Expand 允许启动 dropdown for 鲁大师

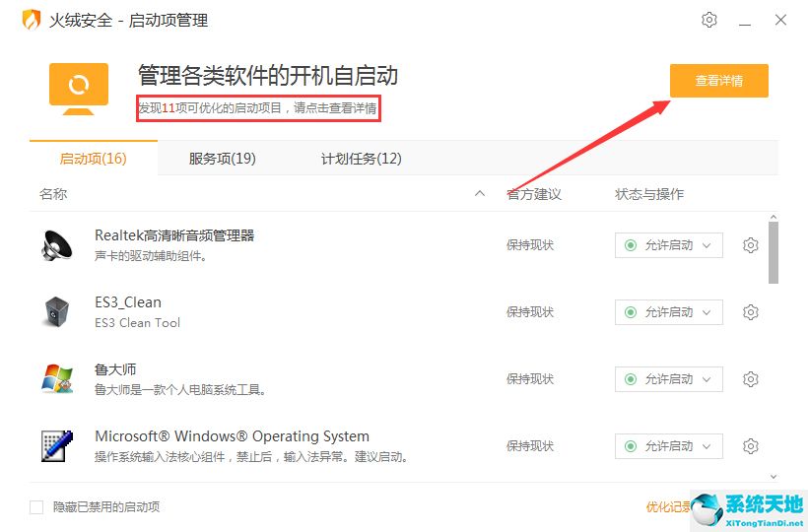coord(669,379)
